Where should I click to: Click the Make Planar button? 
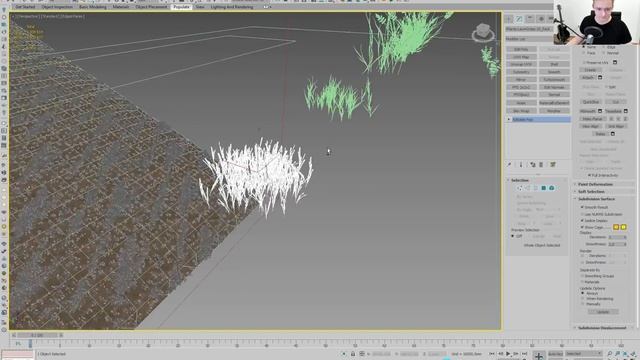593,119
